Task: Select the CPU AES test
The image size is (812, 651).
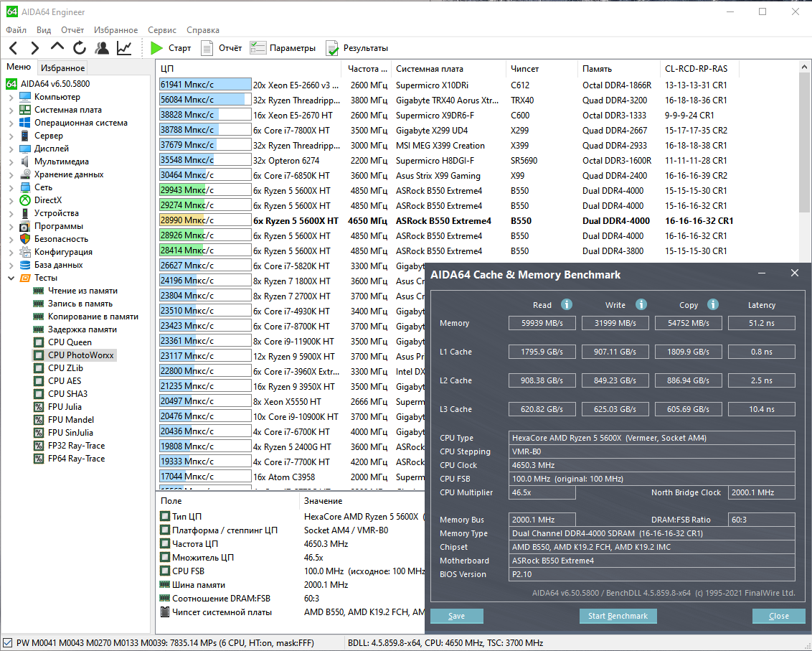Action: (x=65, y=381)
